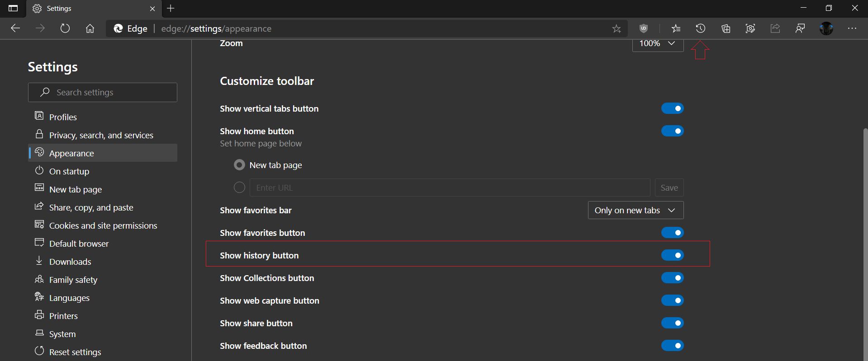This screenshot has height=361, width=868.
Task: Expand the Zoom 100% dropdown
Action: [658, 44]
